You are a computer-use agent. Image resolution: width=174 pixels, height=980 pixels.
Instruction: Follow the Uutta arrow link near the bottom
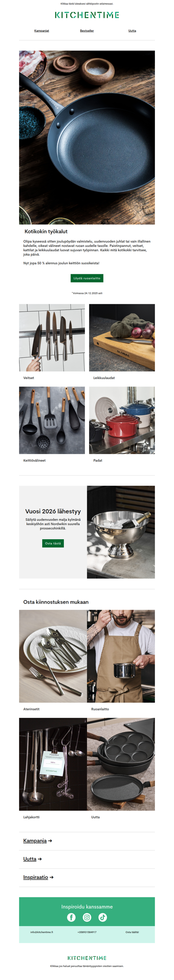33,859
